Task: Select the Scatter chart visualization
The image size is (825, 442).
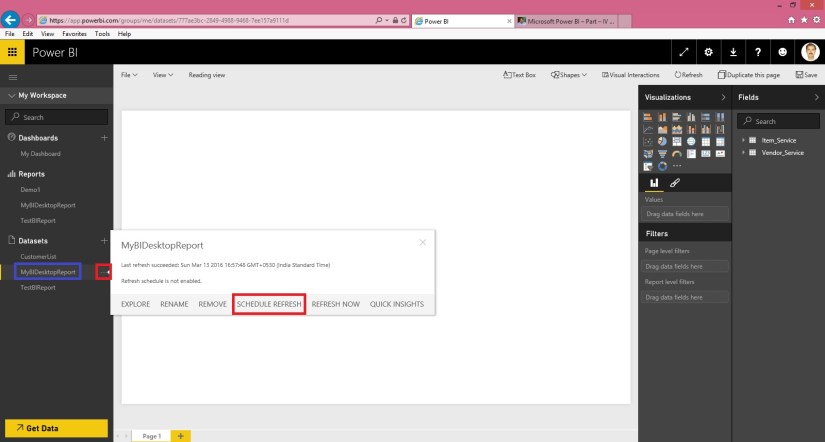Action: click(x=648, y=142)
